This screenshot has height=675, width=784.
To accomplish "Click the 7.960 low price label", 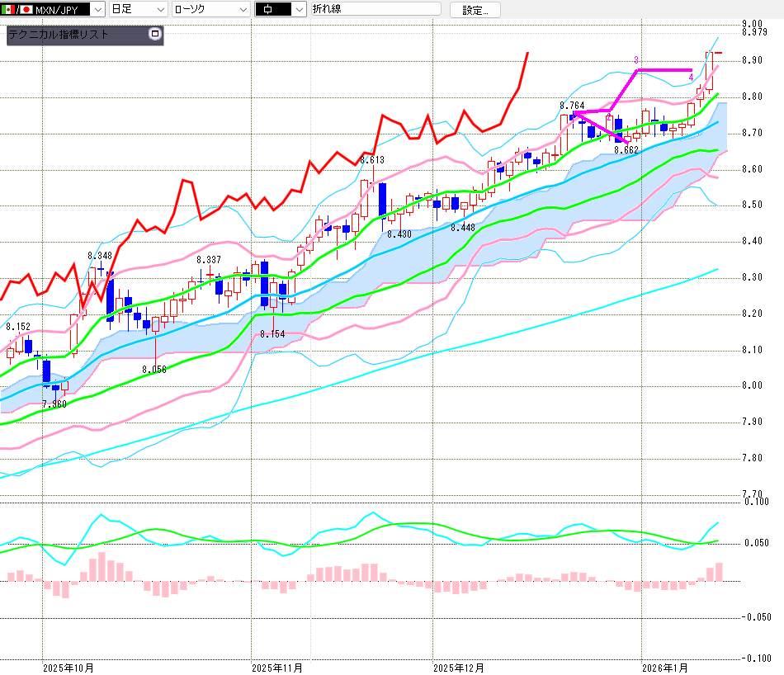I will [x=54, y=405].
